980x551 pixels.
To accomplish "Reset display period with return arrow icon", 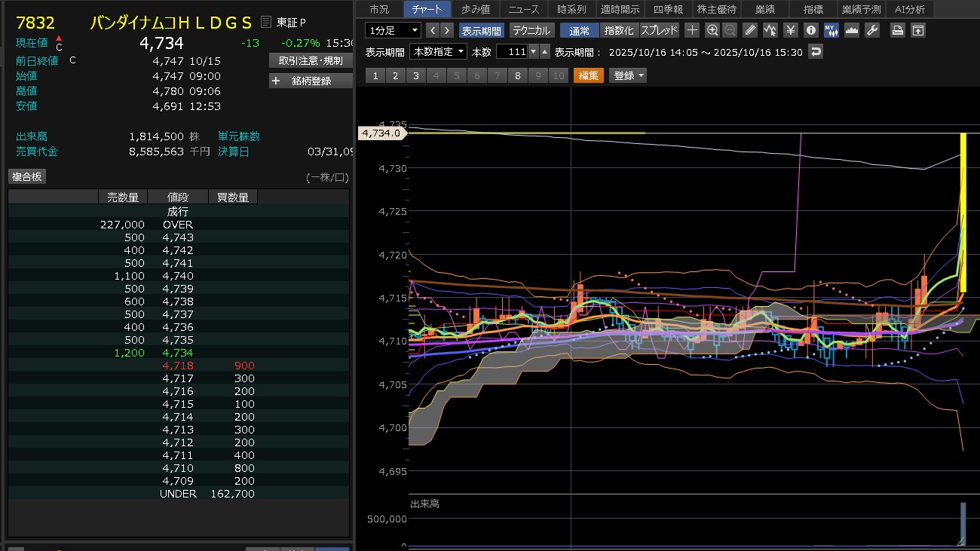I will [x=815, y=51].
